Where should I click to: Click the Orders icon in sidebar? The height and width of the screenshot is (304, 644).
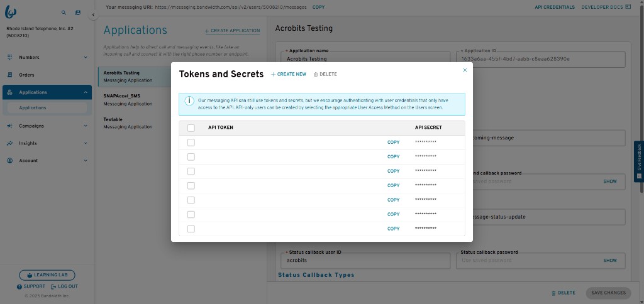tap(10, 75)
